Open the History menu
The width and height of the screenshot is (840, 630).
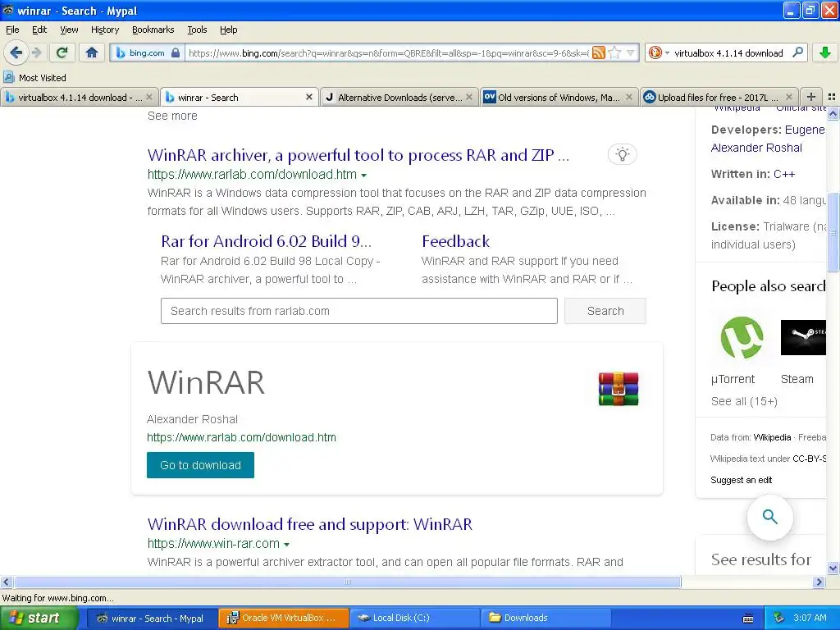105,30
